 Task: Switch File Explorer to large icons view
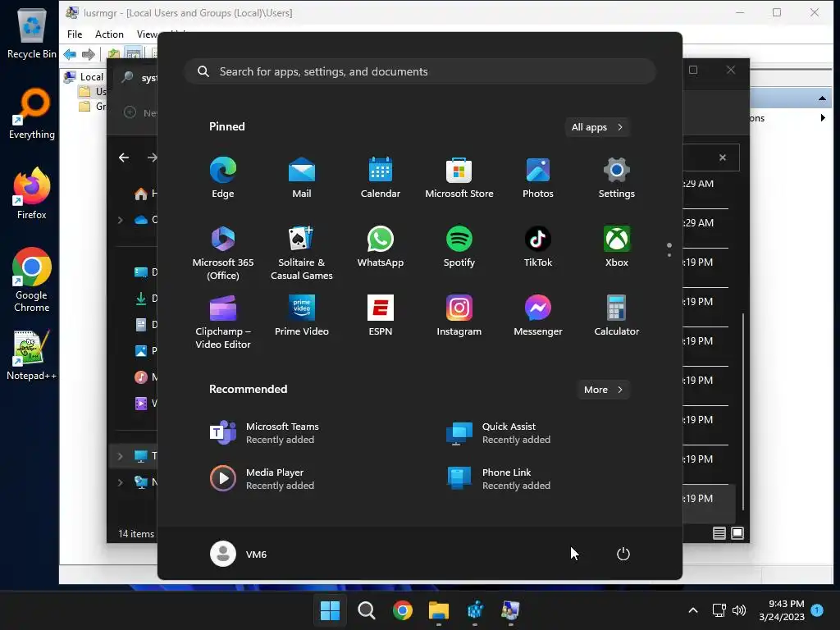coord(737,533)
